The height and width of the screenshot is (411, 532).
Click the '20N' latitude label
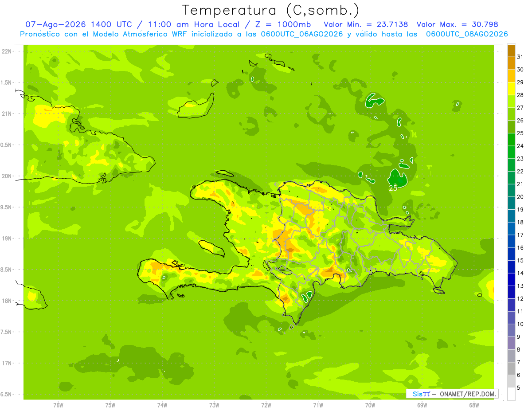point(7,176)
